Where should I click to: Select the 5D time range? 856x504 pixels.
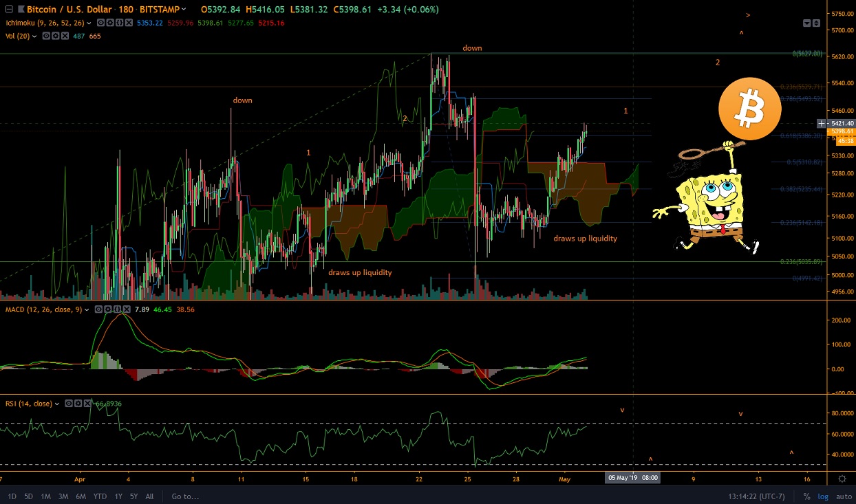point(28,496)
